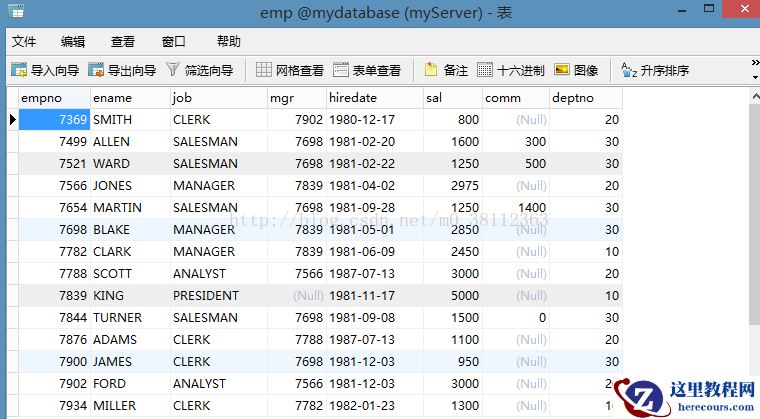Screen dimensions: 760x419
Task: Select the sal cell 800
Action: pos(453,119)
